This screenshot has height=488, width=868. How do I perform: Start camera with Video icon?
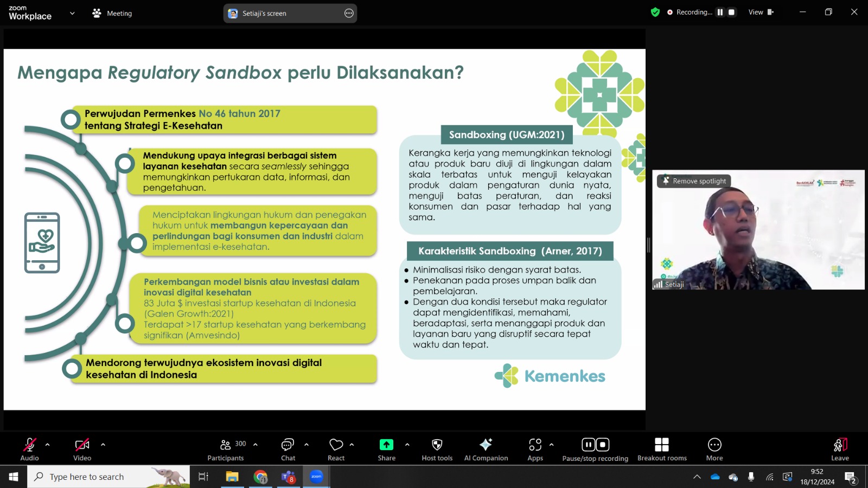pos(82,445)
